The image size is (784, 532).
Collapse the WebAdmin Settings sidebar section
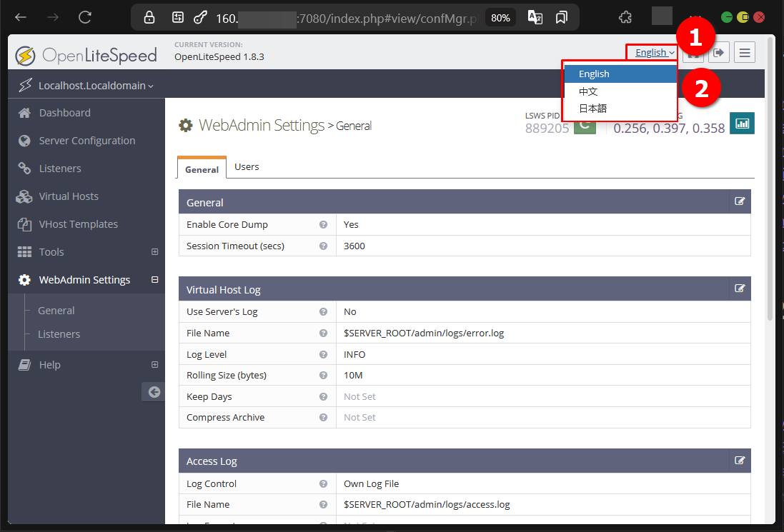(x=155, y=280)
